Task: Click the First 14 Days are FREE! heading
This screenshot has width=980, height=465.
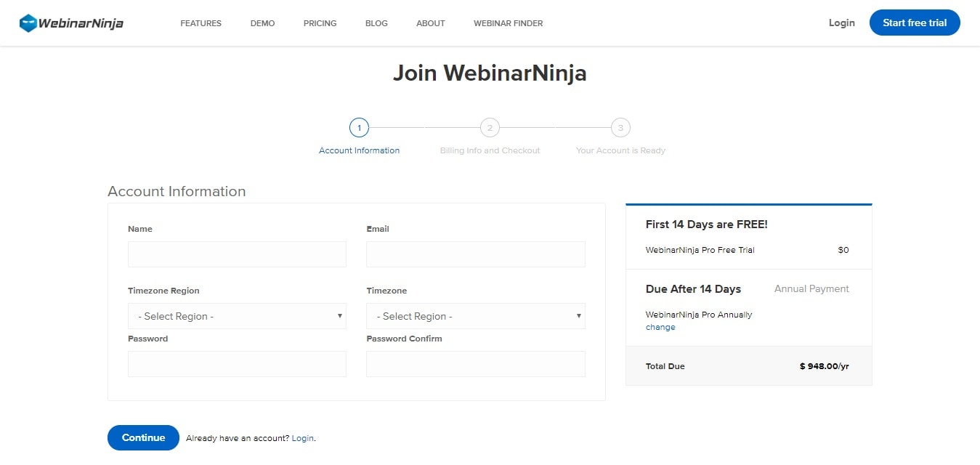Action: coord(706,225)
